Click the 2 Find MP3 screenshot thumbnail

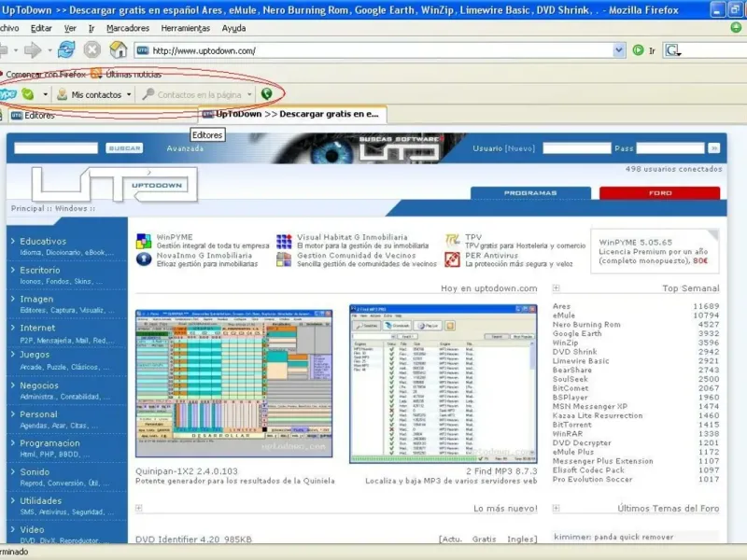pos(443,384)
